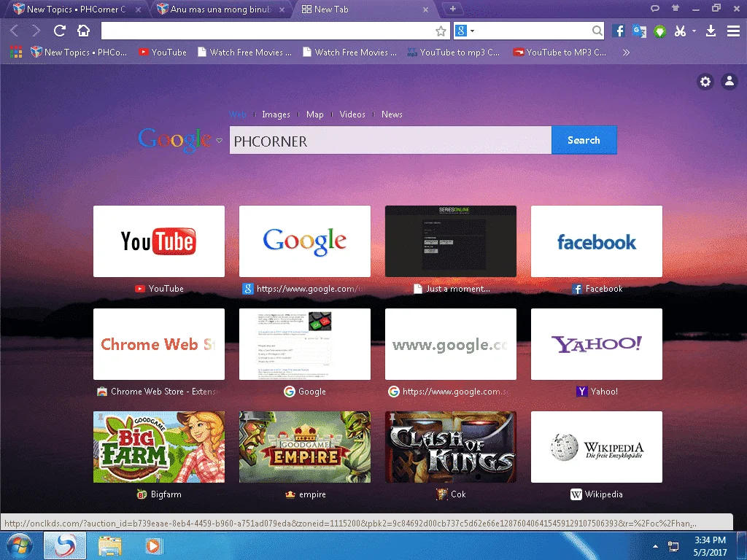
Task: Open the Chrome Web Store tile
Action: coord(158,344)
